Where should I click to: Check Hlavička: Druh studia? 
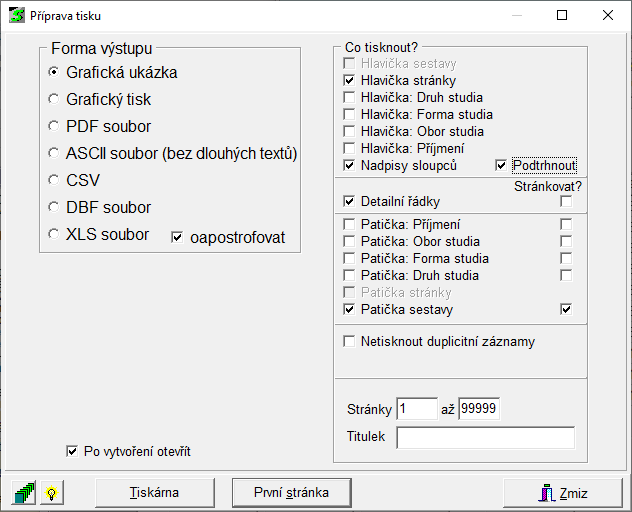pyautogui.click(x=349, y=98)
